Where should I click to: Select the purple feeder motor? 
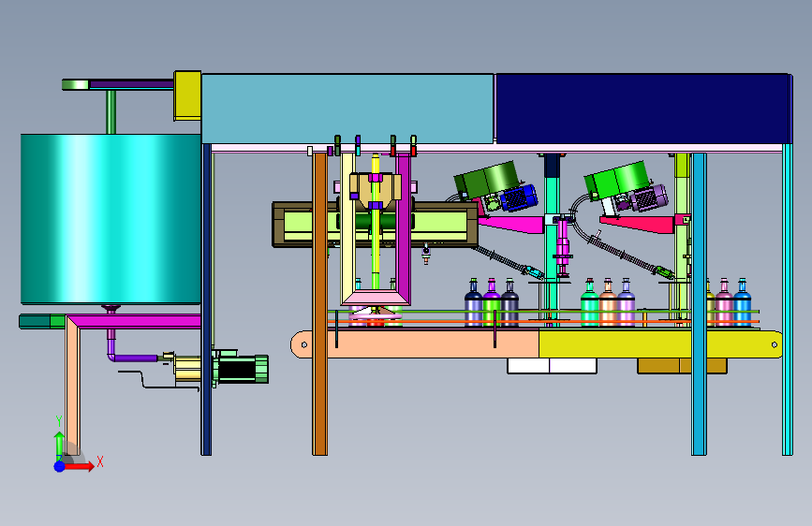(649, 197)
